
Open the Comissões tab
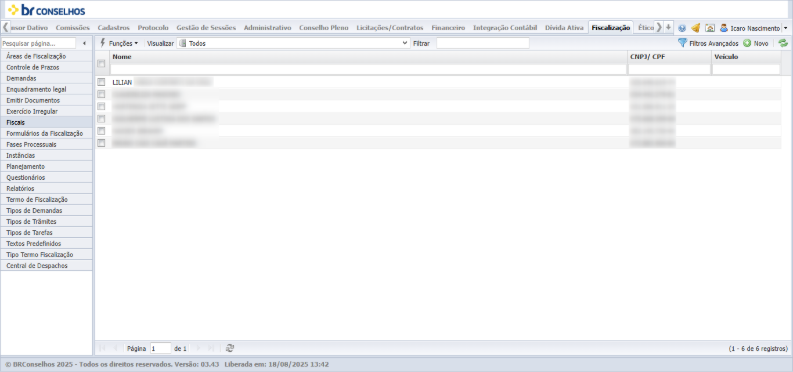(x=73, y=28)
